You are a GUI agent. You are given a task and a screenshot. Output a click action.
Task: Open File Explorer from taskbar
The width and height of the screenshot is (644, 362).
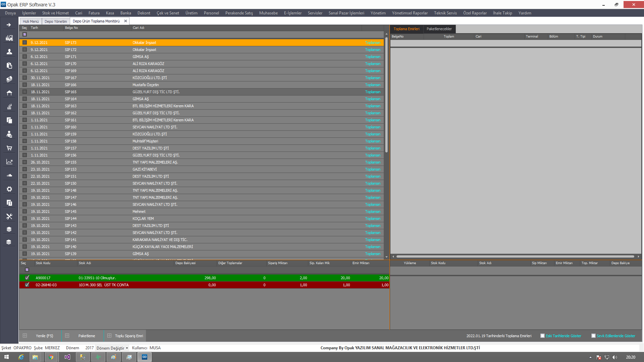(x=35, y=357)
